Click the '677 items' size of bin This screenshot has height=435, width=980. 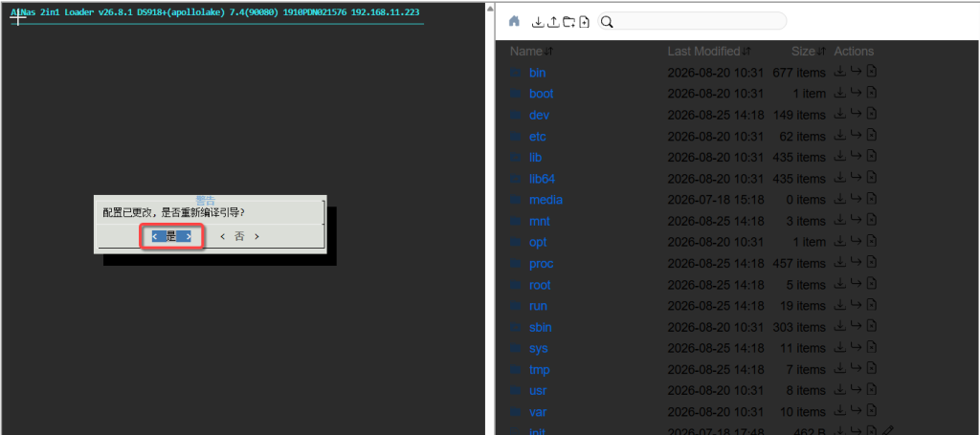799,73
